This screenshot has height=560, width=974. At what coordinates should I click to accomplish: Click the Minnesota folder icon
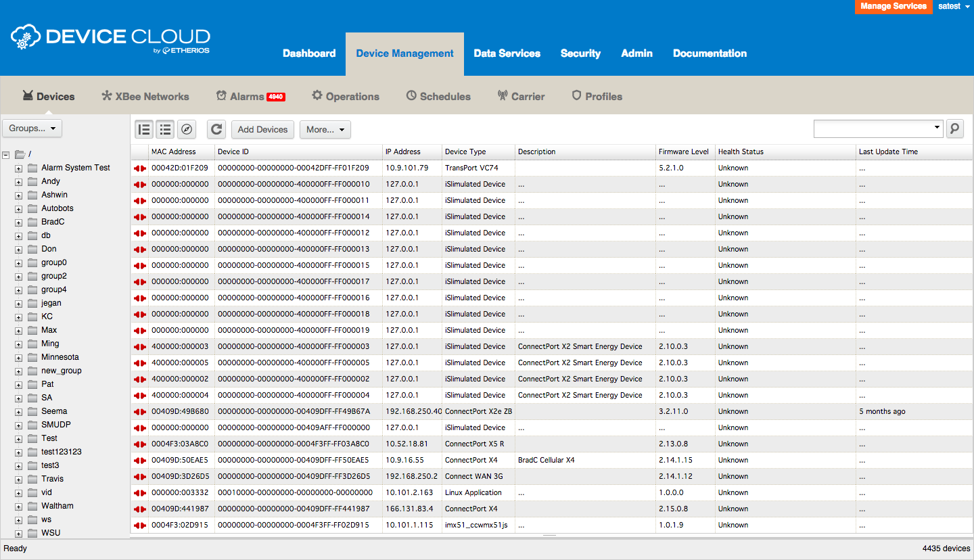(32, 357)
